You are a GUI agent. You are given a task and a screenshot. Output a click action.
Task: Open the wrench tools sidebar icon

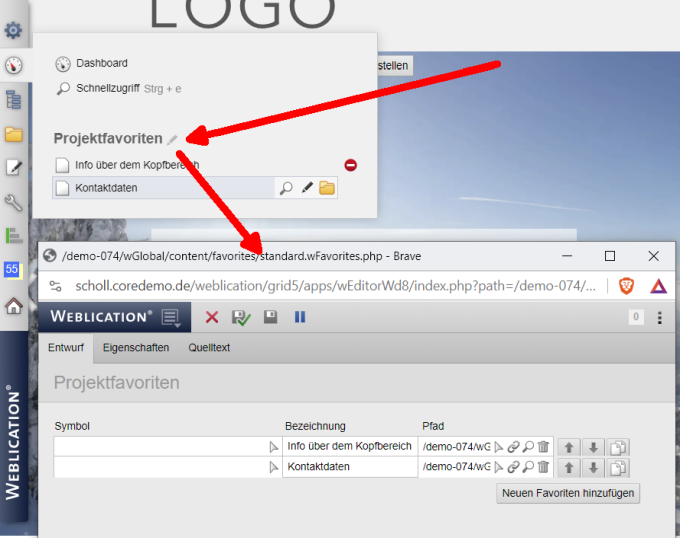[13, 202]
